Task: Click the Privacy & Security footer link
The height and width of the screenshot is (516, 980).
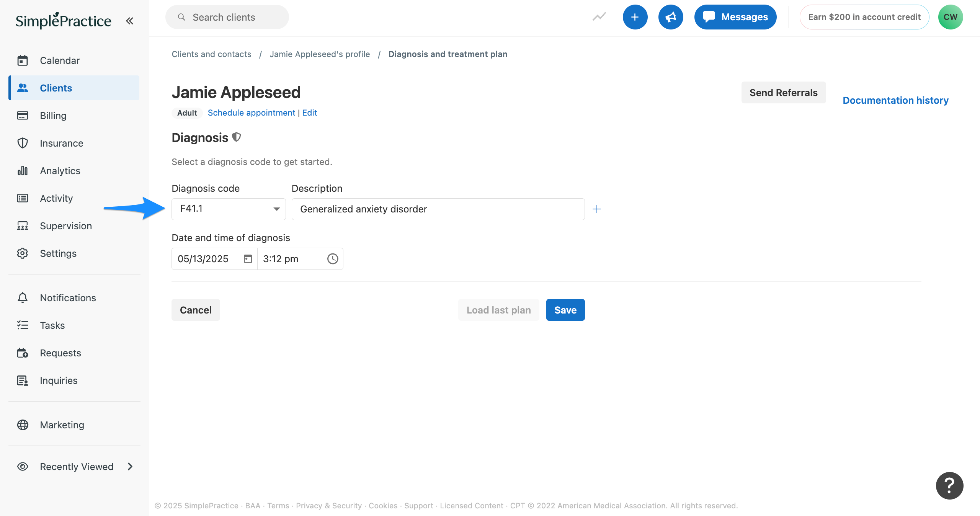Action: point(329,506)
